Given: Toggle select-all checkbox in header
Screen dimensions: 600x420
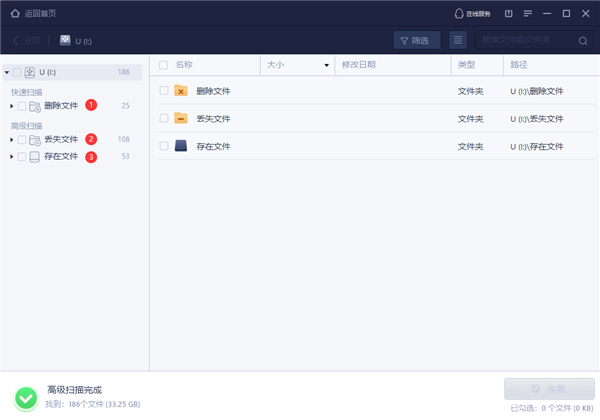Looking at the screenshot, I should [163, 65].
